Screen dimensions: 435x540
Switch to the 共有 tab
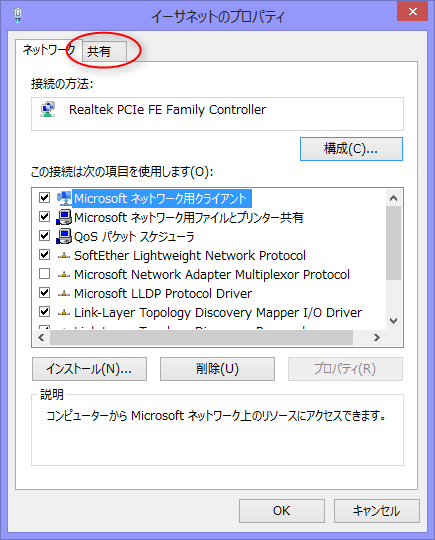104,52
